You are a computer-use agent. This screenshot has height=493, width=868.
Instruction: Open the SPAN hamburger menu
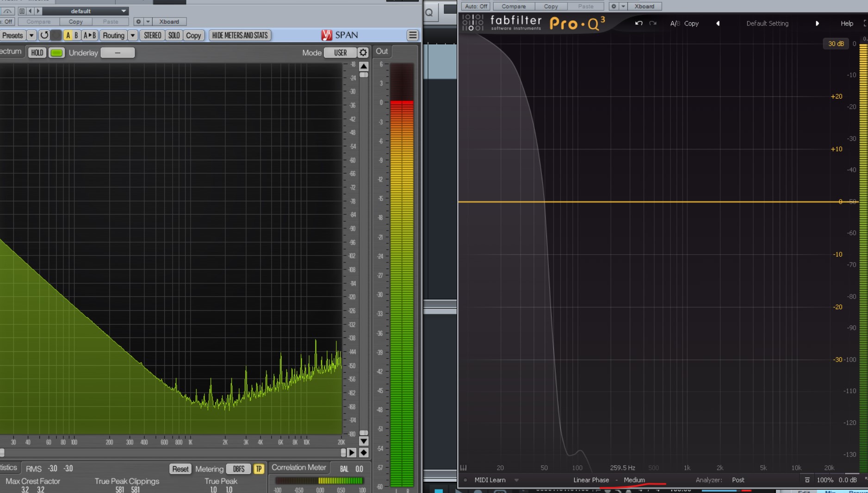tap(413, 35)
